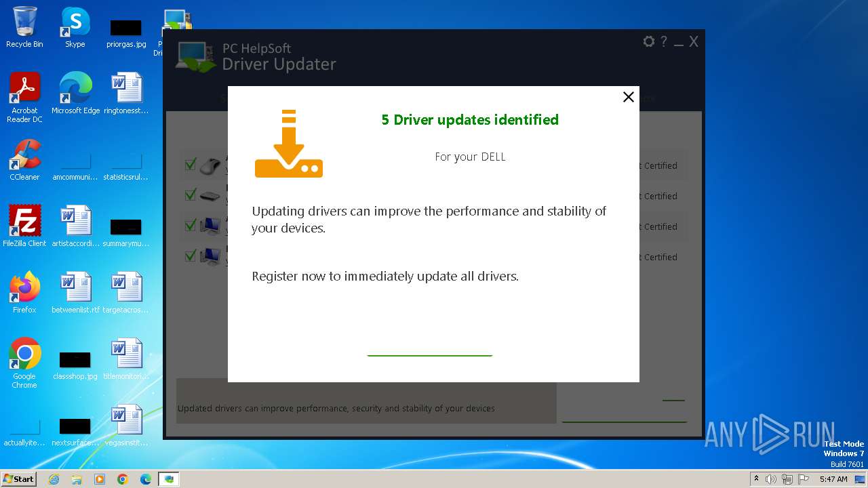868x488 pixels.
Task: Show hidden system tray icons
Action: 757,479
